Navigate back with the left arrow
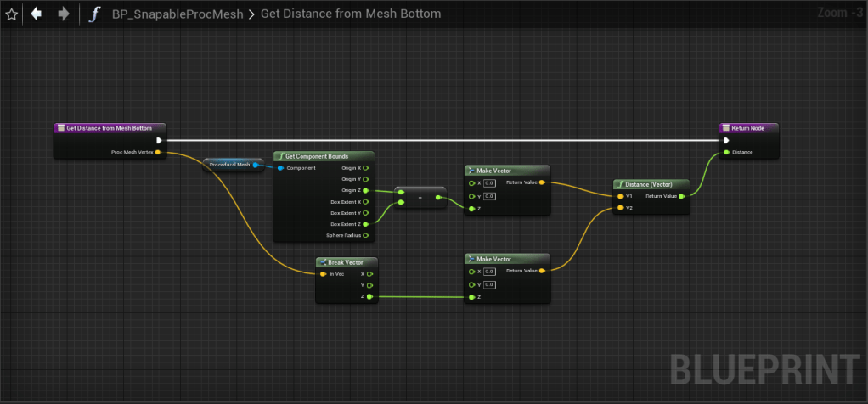Viewport: 868px width, 404px height. coord(37,14)
